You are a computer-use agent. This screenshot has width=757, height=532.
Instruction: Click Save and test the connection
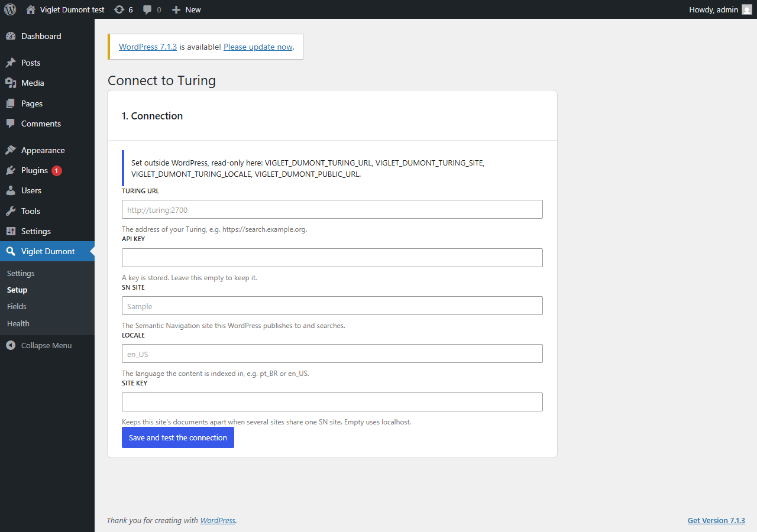(x=178, y=437)
